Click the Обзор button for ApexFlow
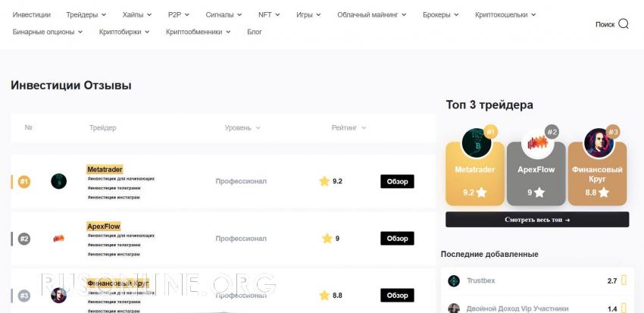 coord(397,238)
